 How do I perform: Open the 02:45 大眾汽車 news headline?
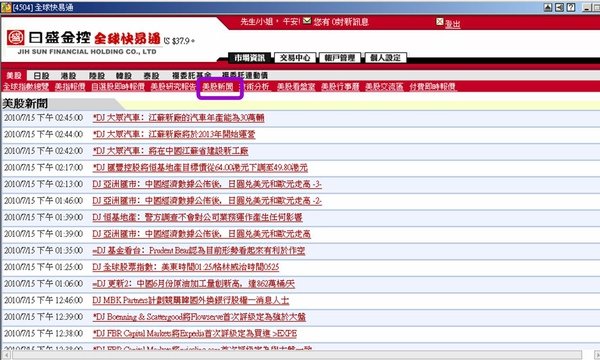click(178, 118)
